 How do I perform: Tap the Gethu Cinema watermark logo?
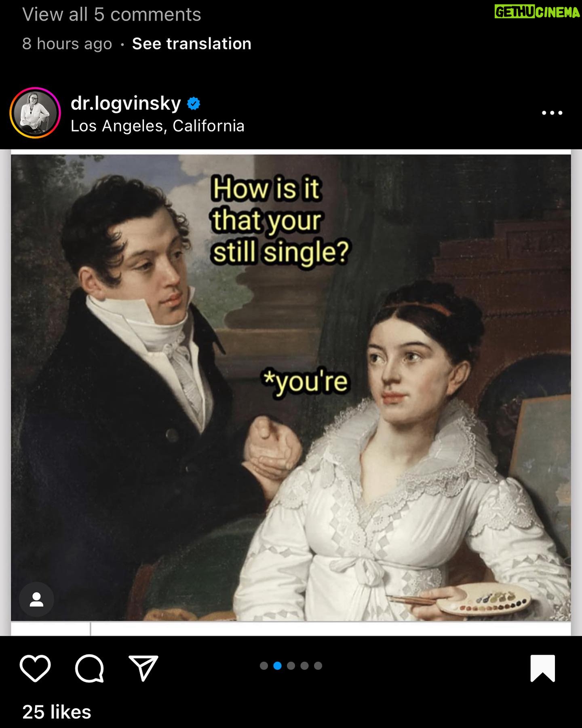pos(537,12)
